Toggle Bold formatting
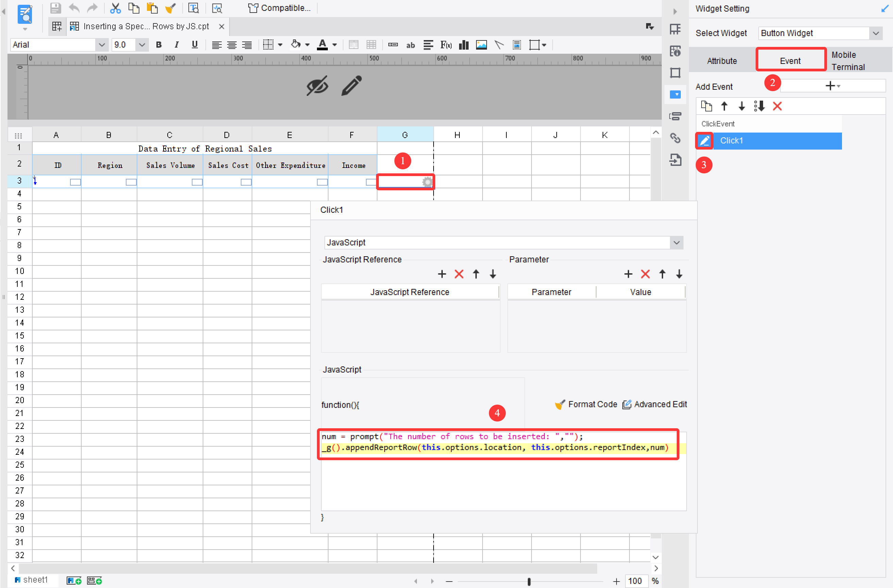The height and width of the screenshot is (588, 893). click(159, 45)
